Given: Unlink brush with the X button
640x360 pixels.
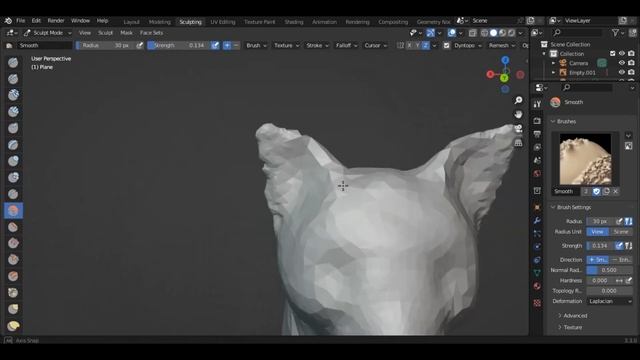Looking at the screenshot, I should (x=616, y=191).
